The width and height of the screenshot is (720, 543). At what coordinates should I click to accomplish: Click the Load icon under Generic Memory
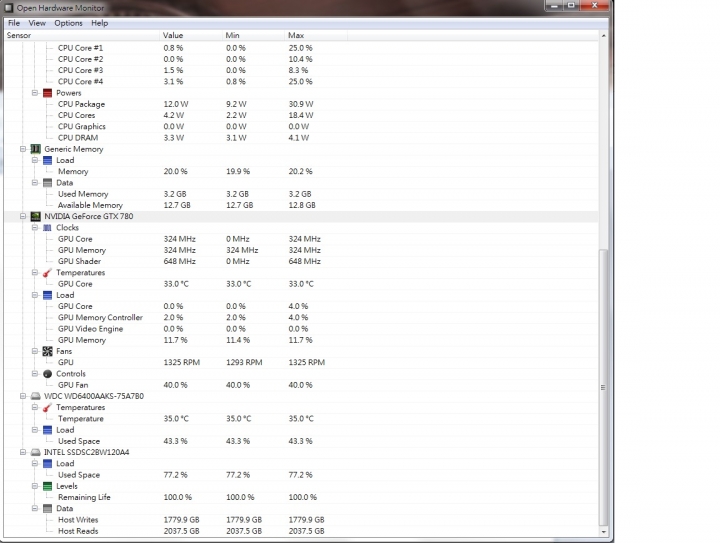coord(47,161)
